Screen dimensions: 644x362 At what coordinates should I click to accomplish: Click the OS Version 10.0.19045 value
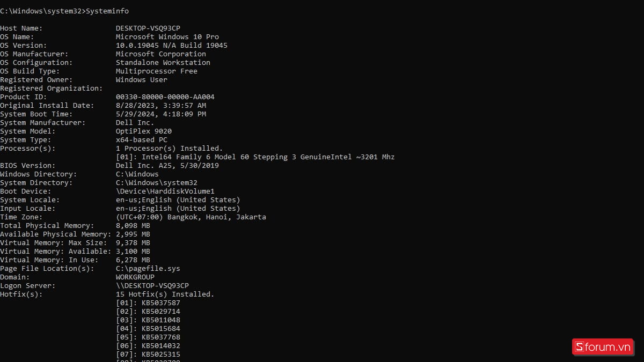tap(172, 46)
